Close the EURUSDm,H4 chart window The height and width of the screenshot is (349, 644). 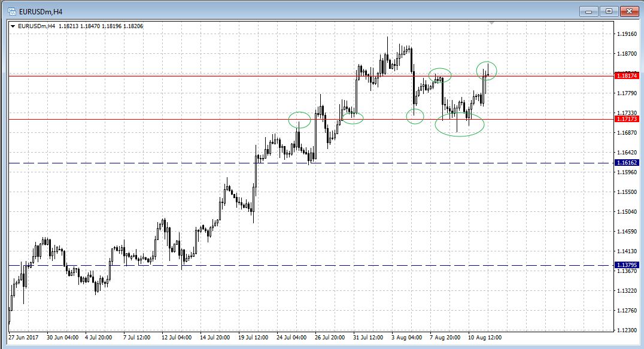[x=630, y=11]
